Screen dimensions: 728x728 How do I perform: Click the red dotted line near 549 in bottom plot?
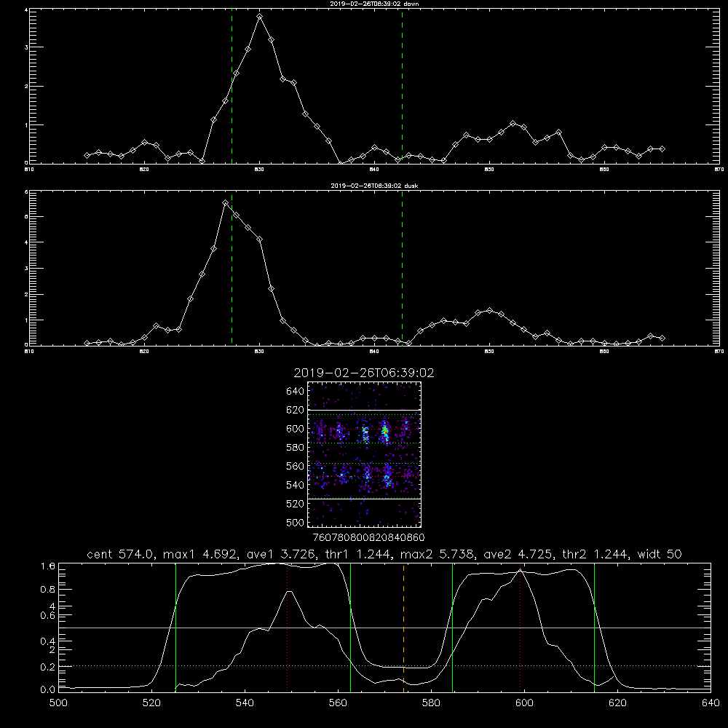pyautogui.click(x=288, y=628)
